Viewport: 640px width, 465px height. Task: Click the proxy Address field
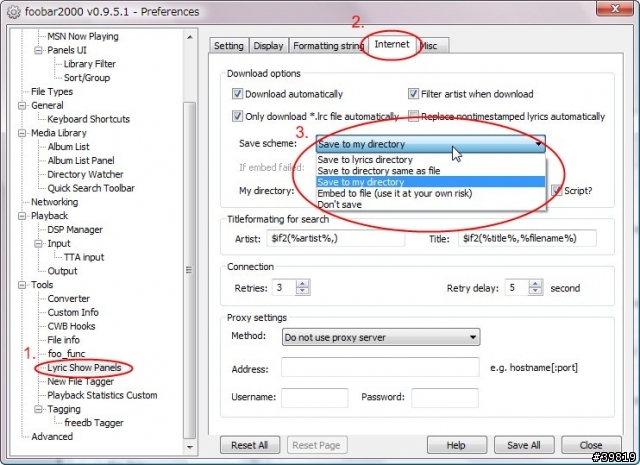[380, 367]
